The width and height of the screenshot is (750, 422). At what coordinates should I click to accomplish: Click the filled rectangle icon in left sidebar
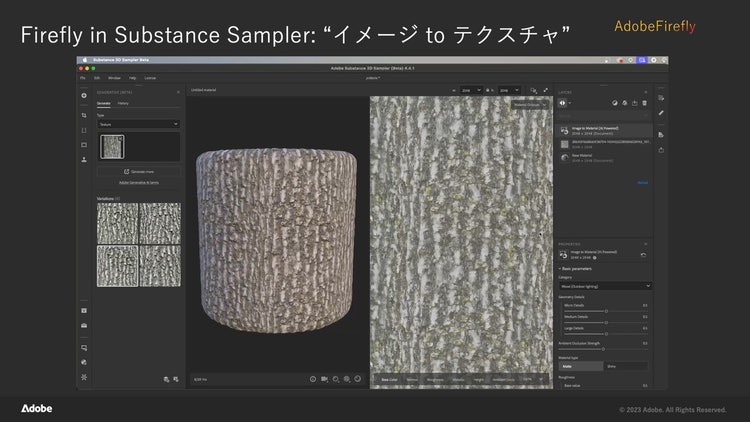point(84,144)
